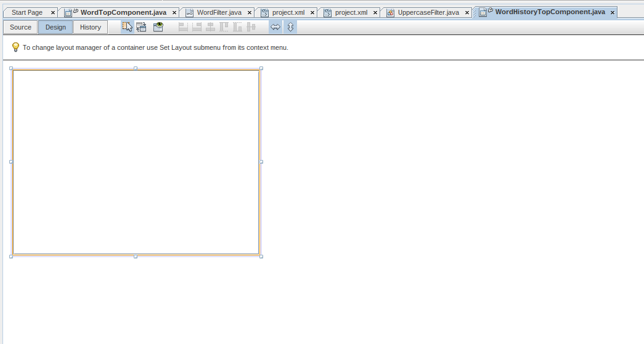Click Align Right in Column icon
This screenshot has width=644, height=344.
pos(197,27)
